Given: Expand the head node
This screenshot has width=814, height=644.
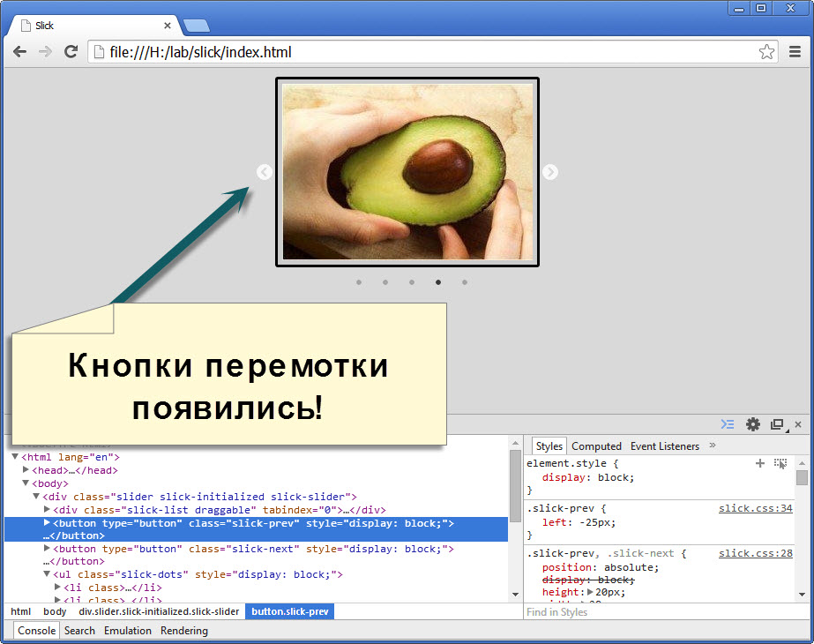Looking at the screenshot, I should (26, 469).
